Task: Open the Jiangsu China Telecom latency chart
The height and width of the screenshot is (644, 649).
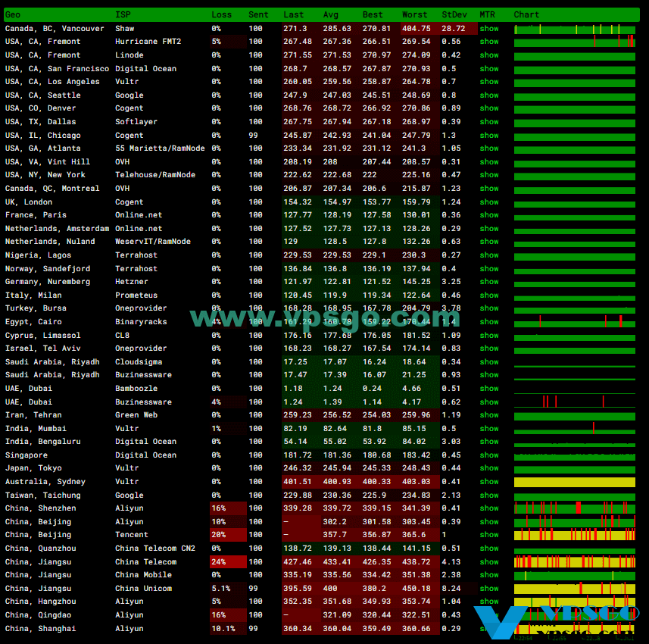Action: (x=575, y=562)
